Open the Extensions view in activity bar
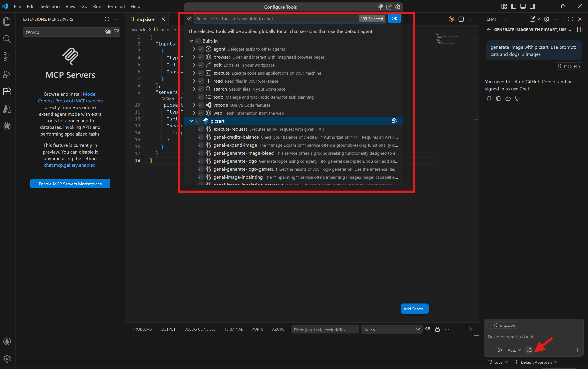588x369 pixels. (x=7, y=92)
